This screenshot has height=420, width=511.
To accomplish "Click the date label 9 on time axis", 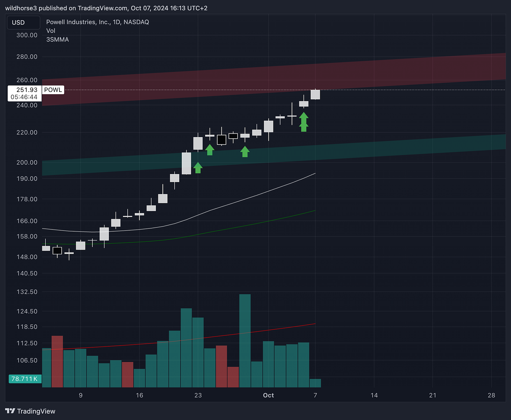I will tap(81, 395).
